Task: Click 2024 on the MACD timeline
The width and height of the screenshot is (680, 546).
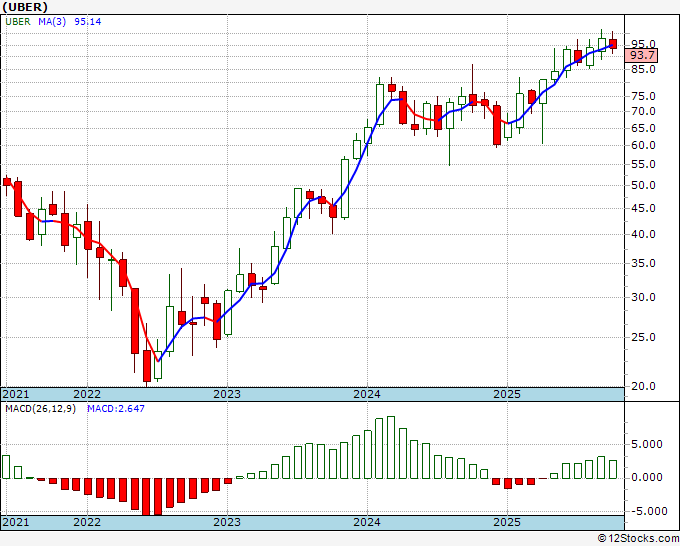Action: [x=367, y=522]
